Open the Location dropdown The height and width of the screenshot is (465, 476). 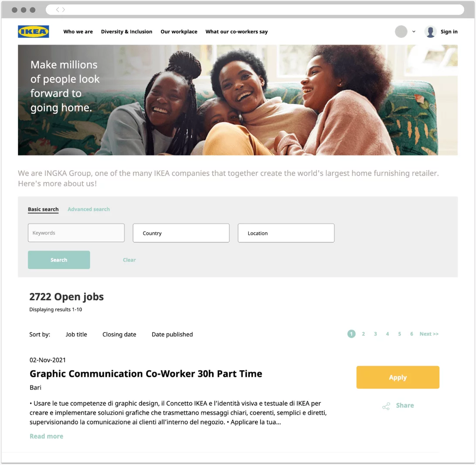click(286, 233)
